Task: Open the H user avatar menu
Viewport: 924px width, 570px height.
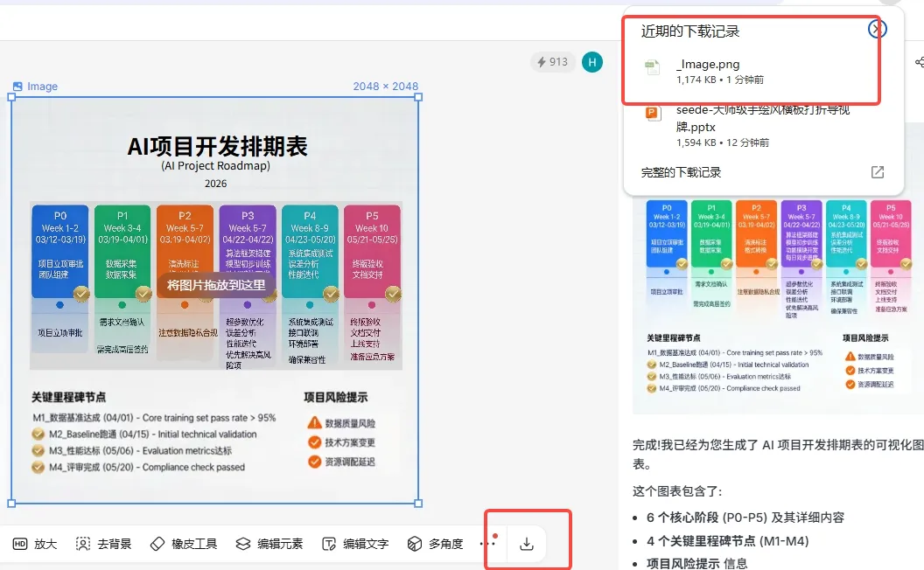Action: coord(592,62)
